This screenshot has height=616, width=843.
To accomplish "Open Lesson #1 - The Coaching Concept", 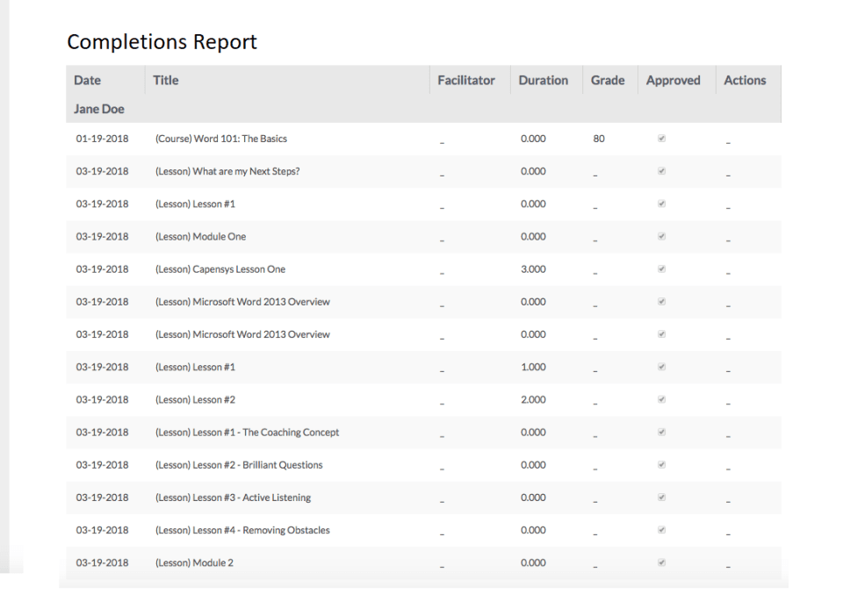I will pyautogui.click(x=246, y=432).
